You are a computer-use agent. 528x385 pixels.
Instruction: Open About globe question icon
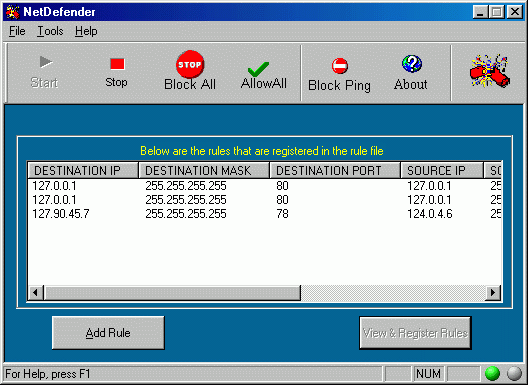pyautogui.click(x=412, y=64)
